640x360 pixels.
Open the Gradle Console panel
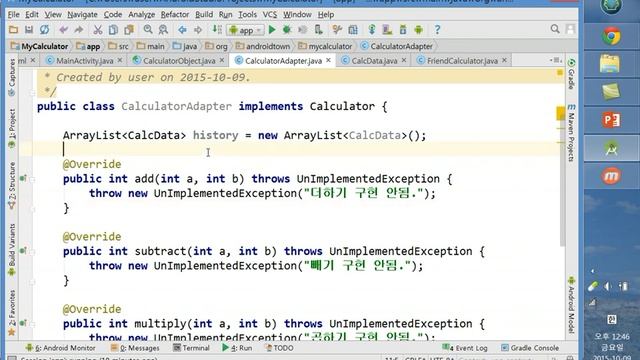click(x=530, y=348)
